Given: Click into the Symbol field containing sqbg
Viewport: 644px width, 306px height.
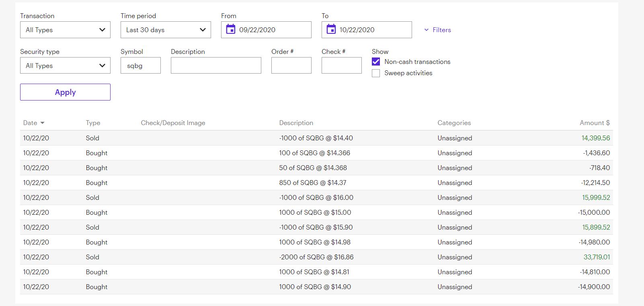Looking at the screenshot, I should click(x=141, y=66).
